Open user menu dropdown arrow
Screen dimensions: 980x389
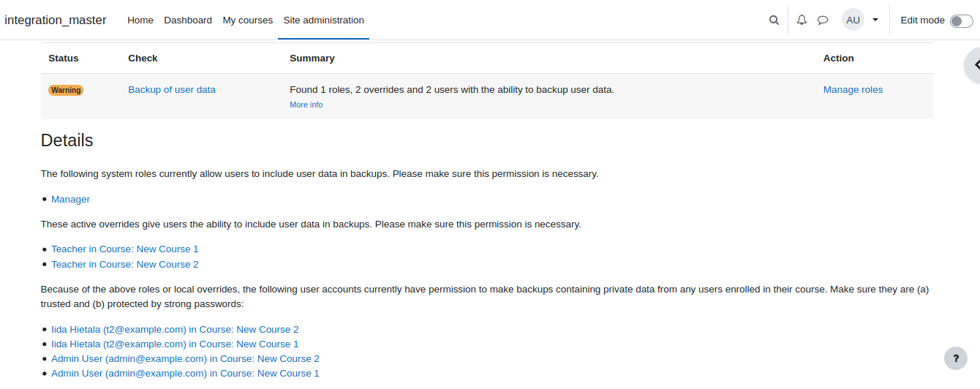click(875, 20)
